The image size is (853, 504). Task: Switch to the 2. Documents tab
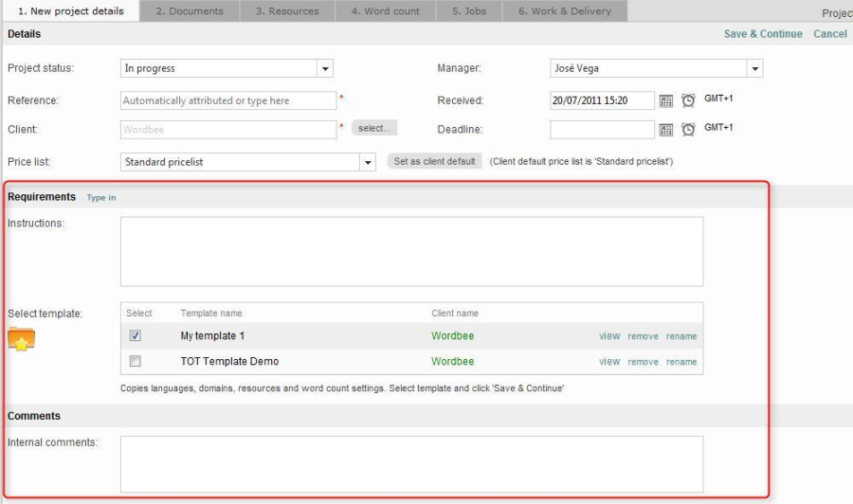coord(190,11)
